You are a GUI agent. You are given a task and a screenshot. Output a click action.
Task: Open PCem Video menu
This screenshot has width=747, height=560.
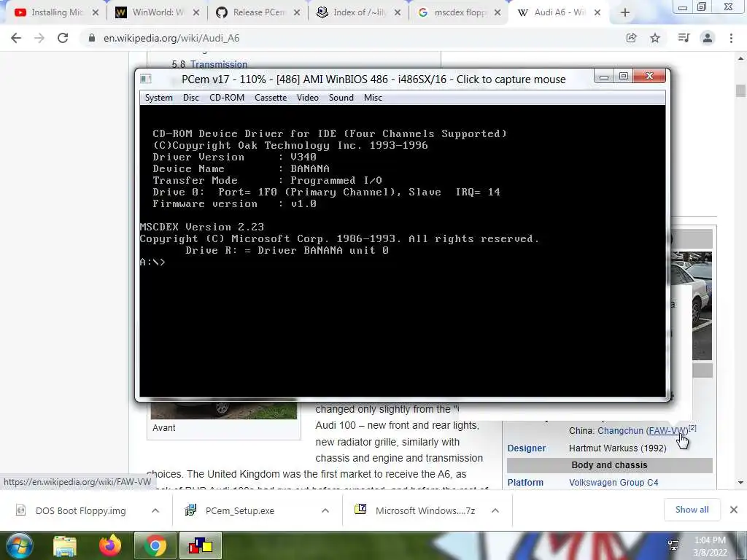click(x=307, y=98)
